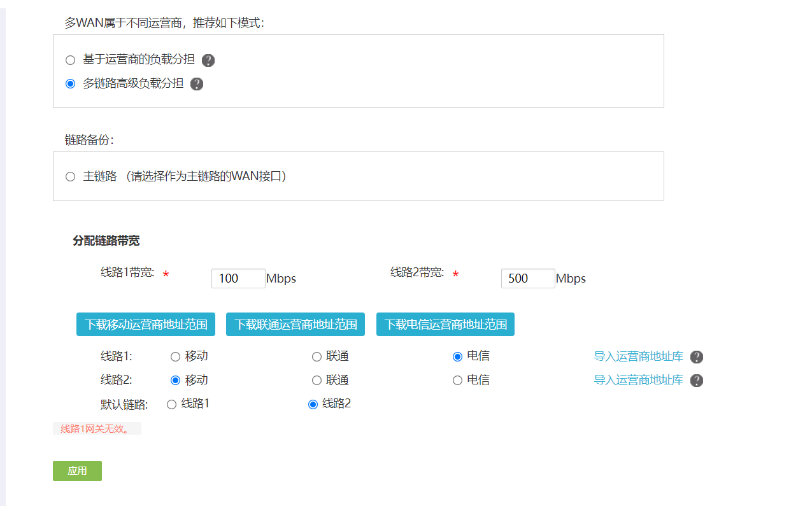Viewport: 812px width, 506px height.
Task: Open help icon next to 线路1 导入运营商地址库
Action: click(x=697, y=357)
